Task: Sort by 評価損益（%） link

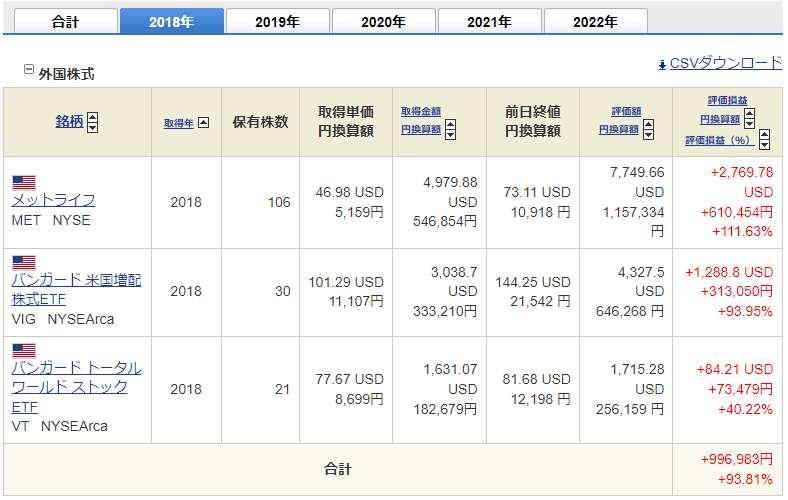Action: tap(720, 140)
